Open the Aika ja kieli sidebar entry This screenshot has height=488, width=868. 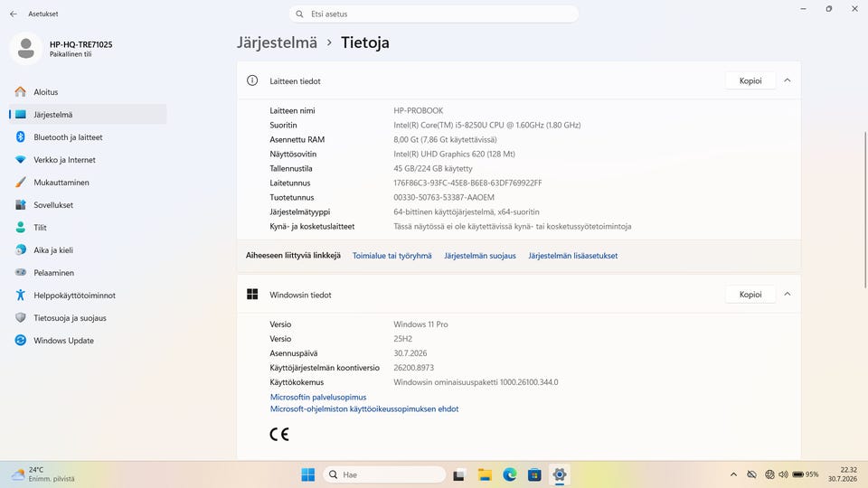pos(88,250)
